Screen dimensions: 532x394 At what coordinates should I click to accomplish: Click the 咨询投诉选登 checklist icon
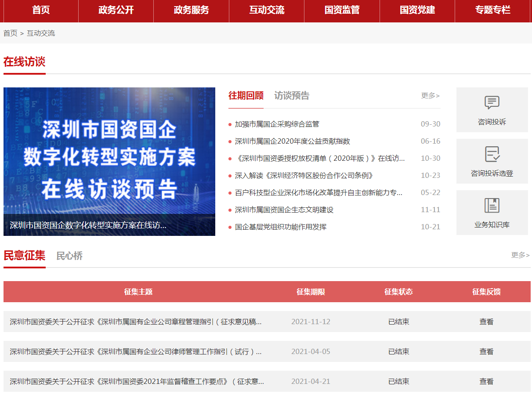pyautogui.click(x=492, y=154)
